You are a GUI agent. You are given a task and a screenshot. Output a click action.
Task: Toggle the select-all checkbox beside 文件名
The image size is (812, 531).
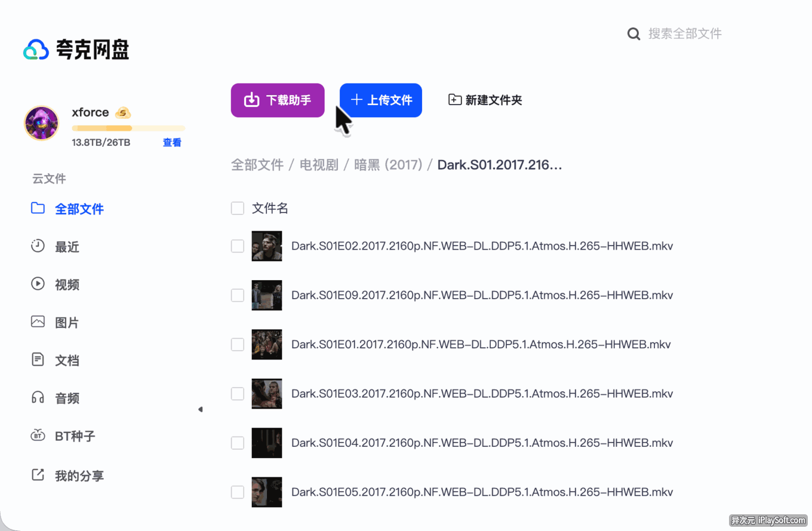point(238,208)
